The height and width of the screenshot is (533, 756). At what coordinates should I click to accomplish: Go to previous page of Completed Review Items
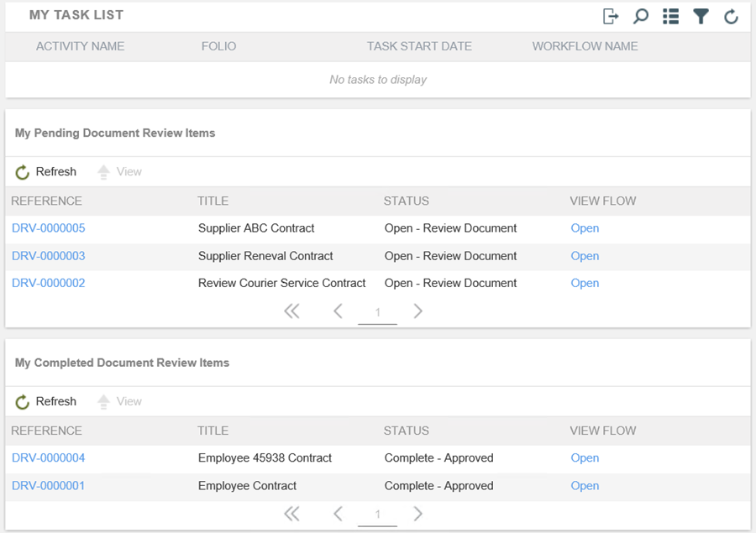pyautogui.click(x=338, y=514)
